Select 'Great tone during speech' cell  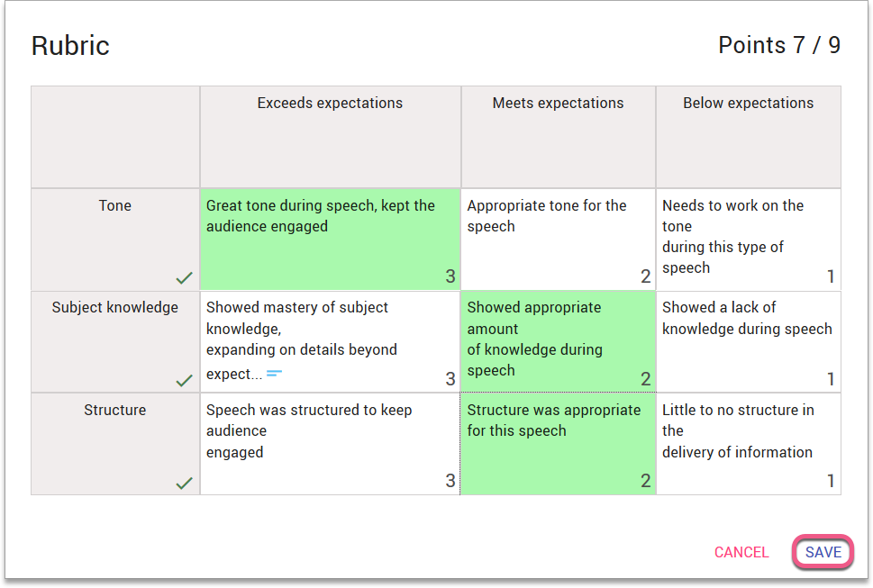coord(330,239)
